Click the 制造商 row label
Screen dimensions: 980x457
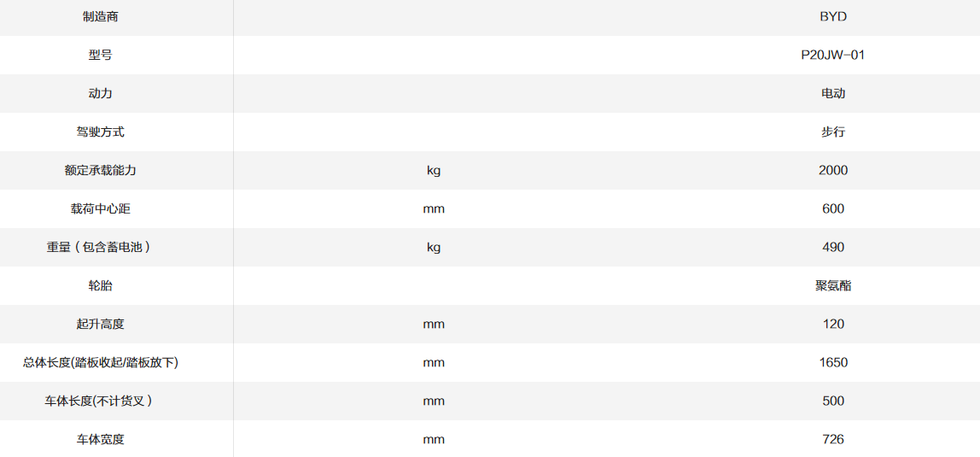(x=101, y=16)
